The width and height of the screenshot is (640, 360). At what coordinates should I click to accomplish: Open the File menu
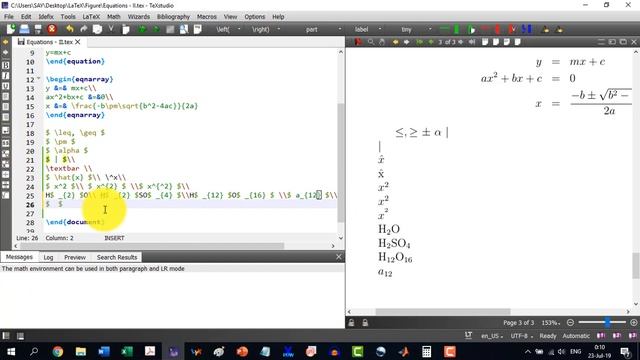[x=9, y=17]
